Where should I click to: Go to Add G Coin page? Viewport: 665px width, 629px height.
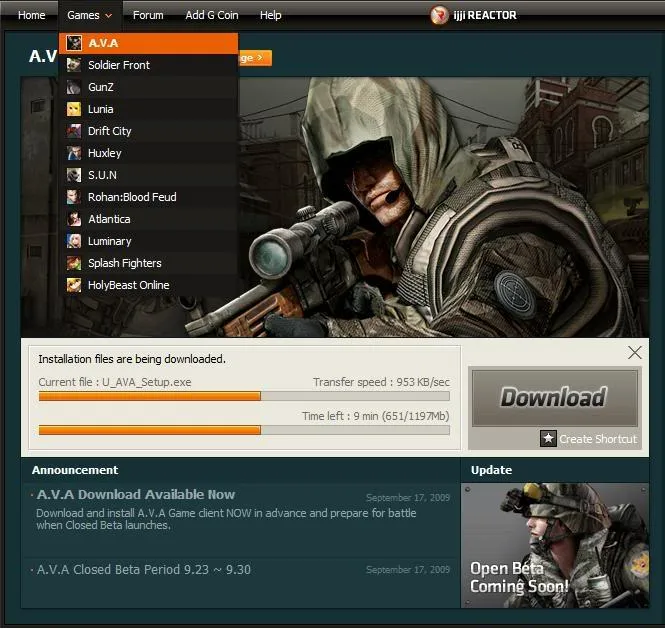point(211,15)
